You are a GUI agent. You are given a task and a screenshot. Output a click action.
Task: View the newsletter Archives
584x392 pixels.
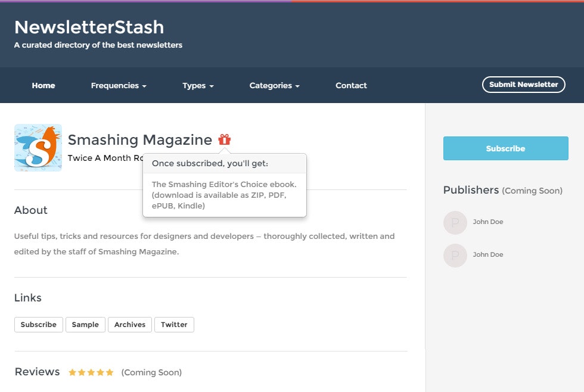[129, 325]
